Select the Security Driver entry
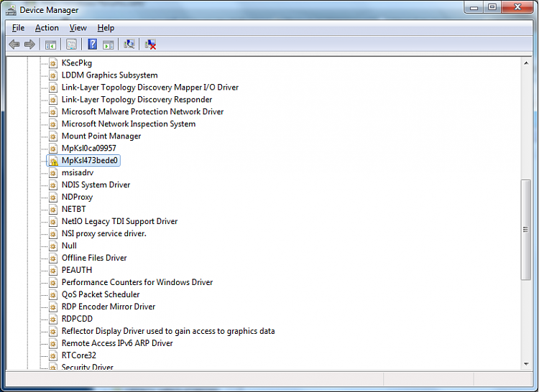The width and height of the screenshot is (539, 392). tap(87, 367)
